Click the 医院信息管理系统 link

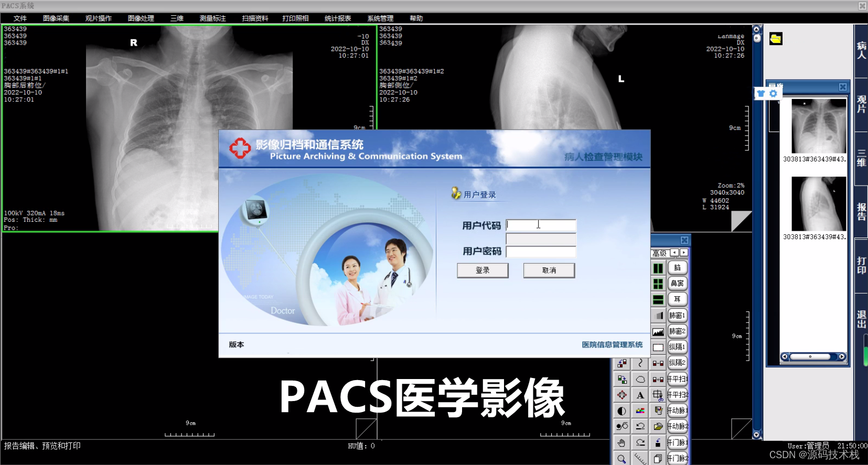[612, 344]
